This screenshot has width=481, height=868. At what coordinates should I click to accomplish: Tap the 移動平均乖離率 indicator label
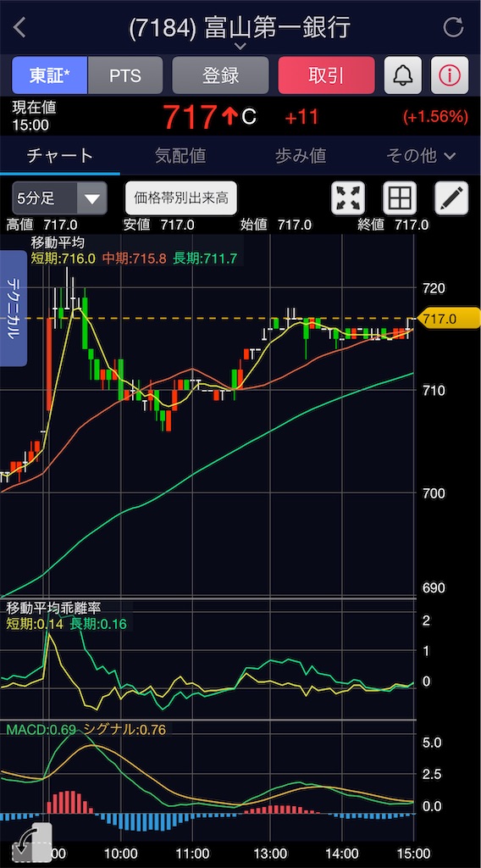[x=53, y=608]
